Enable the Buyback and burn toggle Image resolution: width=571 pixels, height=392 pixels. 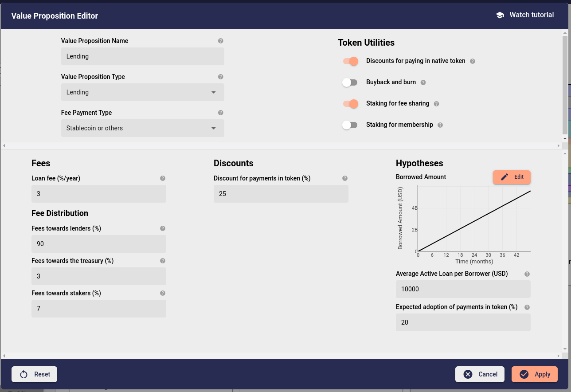350,82
